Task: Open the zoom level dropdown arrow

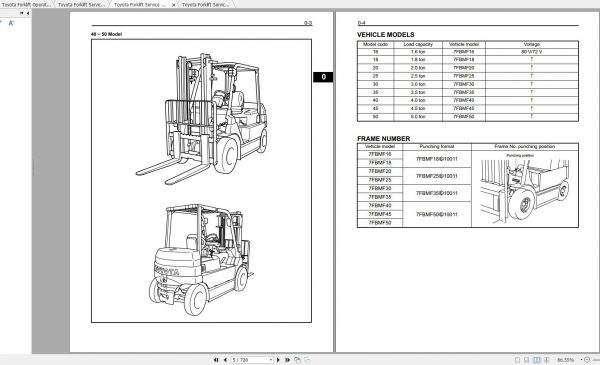Action: tap(582, 360)
